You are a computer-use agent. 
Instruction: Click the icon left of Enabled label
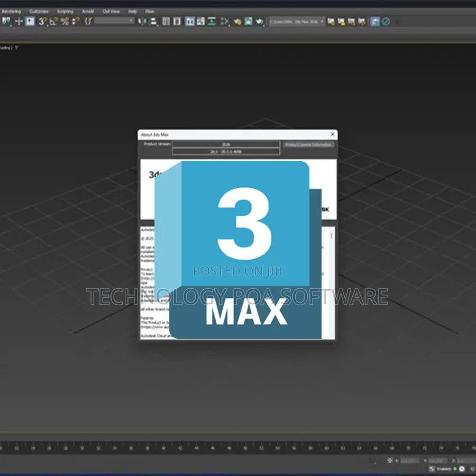click(x=432, y=469)
